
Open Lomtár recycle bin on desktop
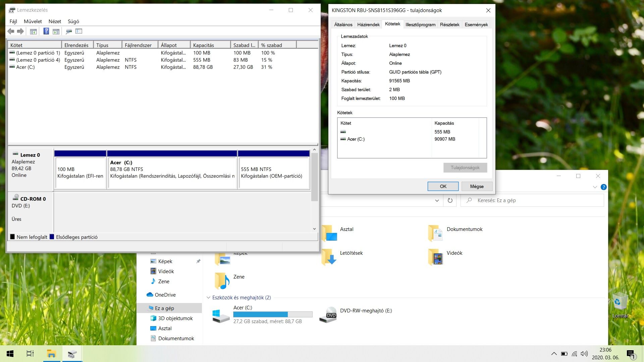coord(620,305)
